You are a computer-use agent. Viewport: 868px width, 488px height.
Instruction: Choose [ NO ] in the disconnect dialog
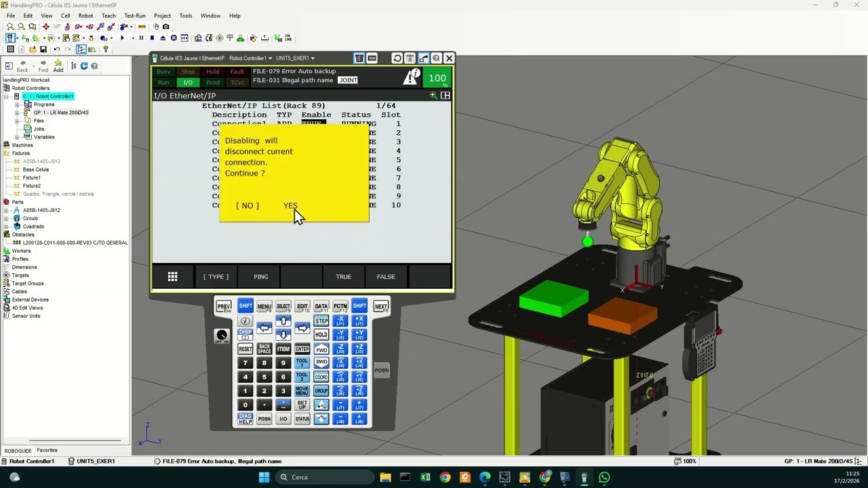point(248,205)
